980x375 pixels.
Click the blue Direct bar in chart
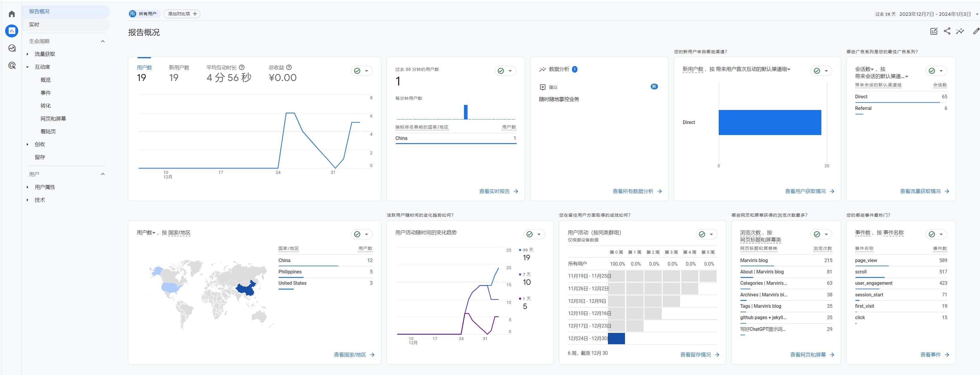(x=769, y=122)
